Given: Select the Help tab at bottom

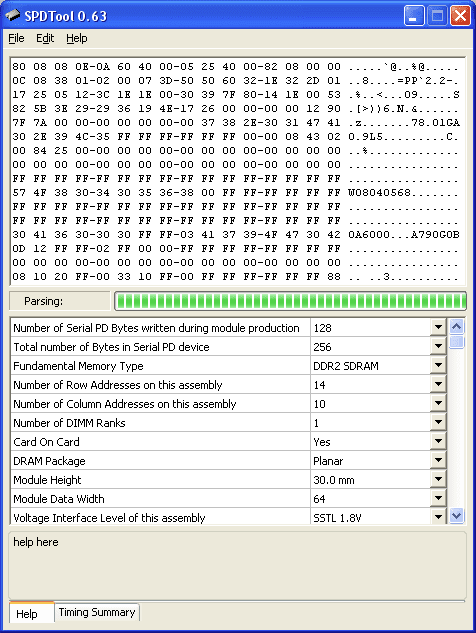Looking at the screenshot, I should click(31, 613).
